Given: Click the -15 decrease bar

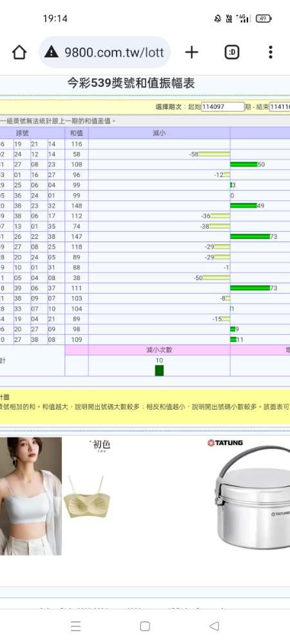Looking at the screenshot, I should point(226,319).
